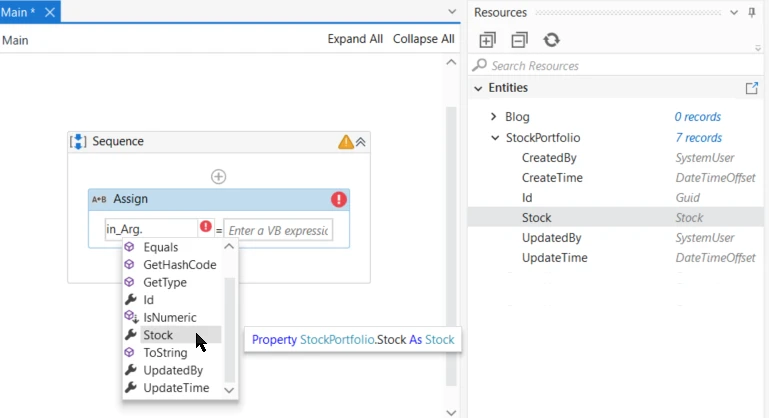Open the 7 records link
This screenshot has height=418, width=769.
point(698,138)
